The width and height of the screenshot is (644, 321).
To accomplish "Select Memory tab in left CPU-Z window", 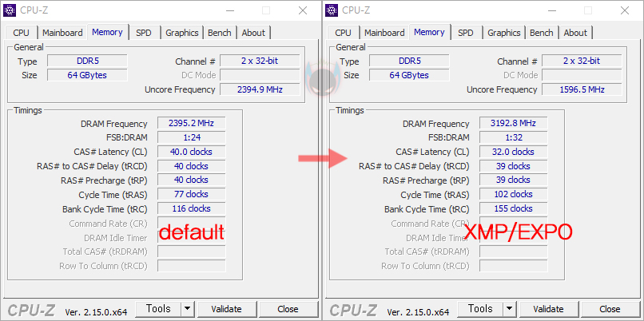I will coord(107,32).
